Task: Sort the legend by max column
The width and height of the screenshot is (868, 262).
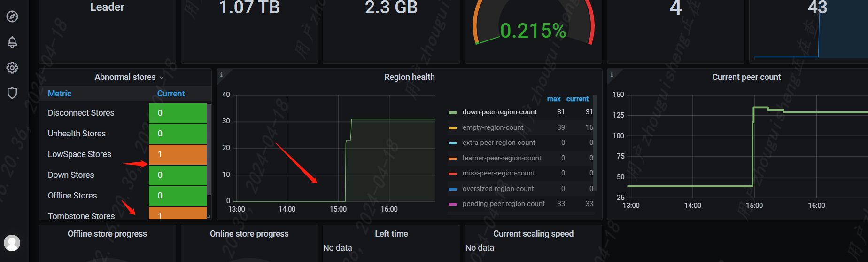Action: pos(553,99)
